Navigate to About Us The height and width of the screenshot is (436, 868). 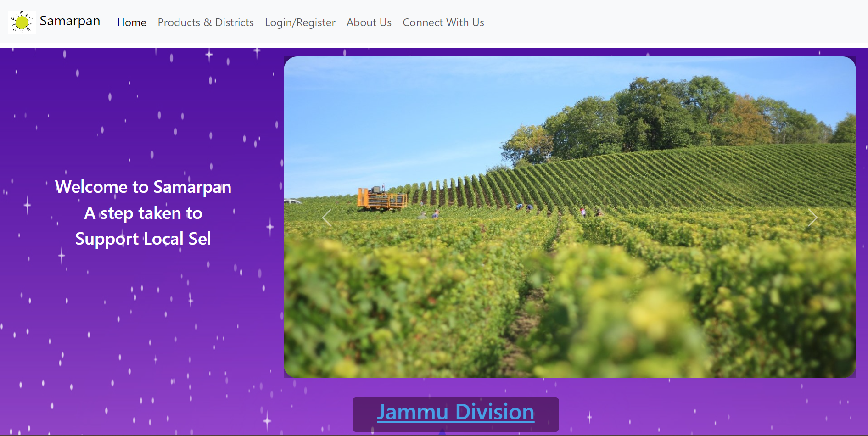pyautogui.click(x=369, y=22)
